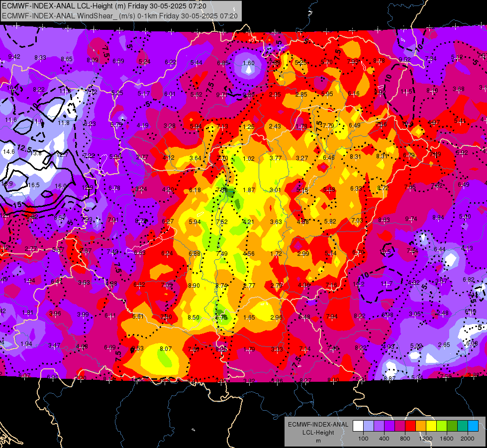Click the shear value 11.8

(64, 123)
